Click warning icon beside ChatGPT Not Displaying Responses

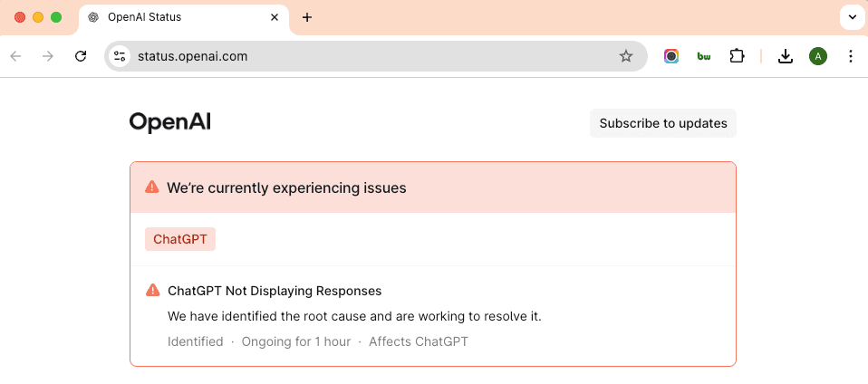tap(153, 290)
